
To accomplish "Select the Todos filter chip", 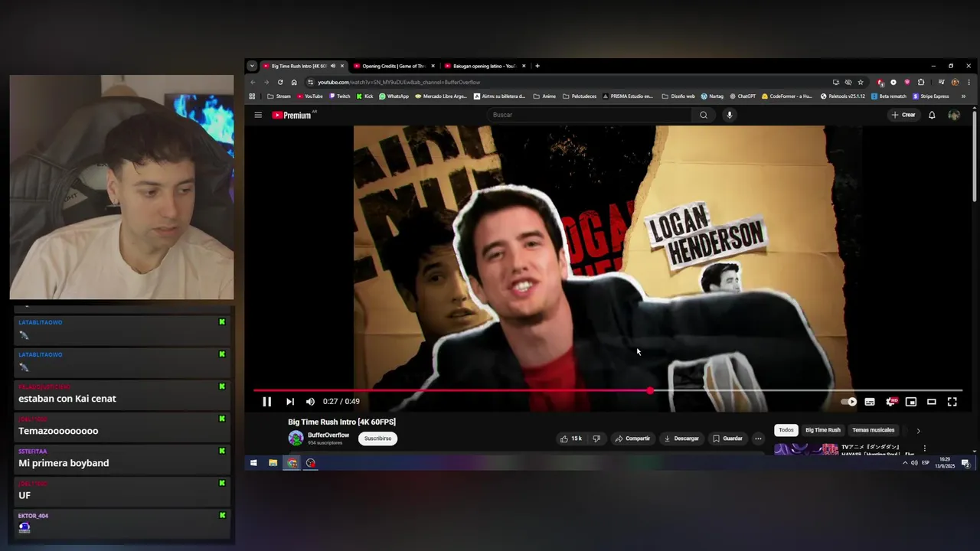I will click(786, 430).
